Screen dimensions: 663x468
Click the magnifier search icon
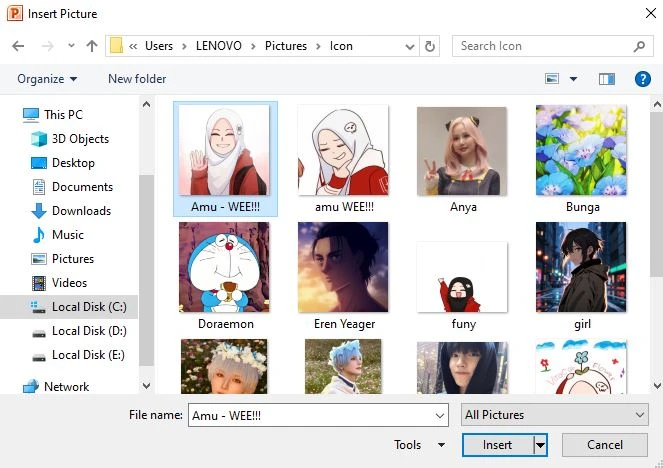coord(639,46)
